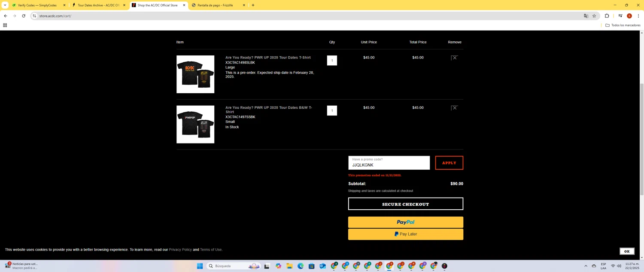This screenshot has width=644, height=272.
Task: Go back to the previous page
Action: [x=6, y=16]
